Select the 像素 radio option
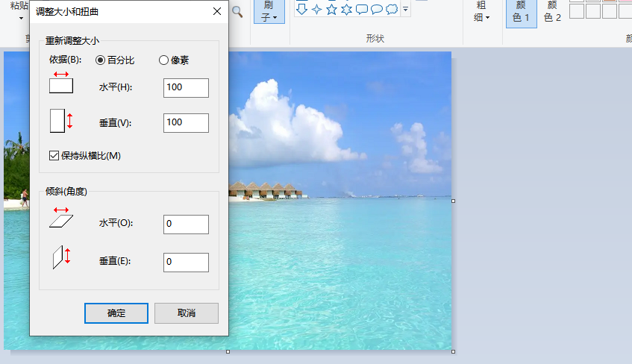This screenshot has height=364, width=632. 174,60
